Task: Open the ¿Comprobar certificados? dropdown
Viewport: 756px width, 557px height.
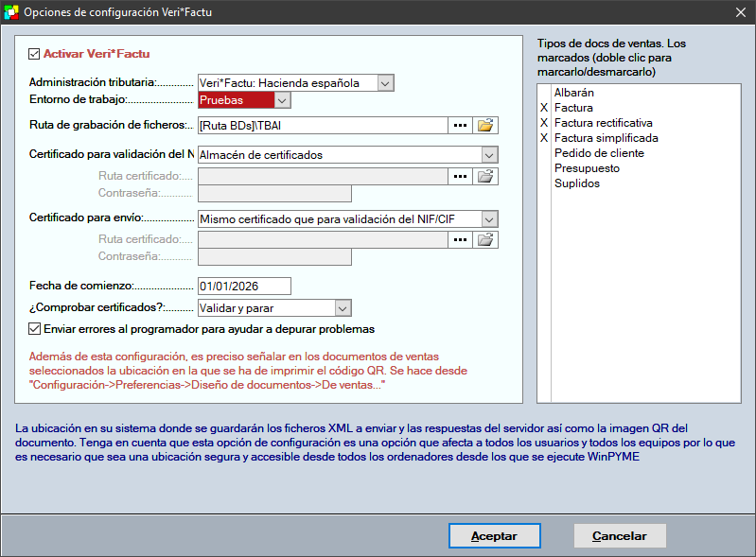Action: pos(343,308)
